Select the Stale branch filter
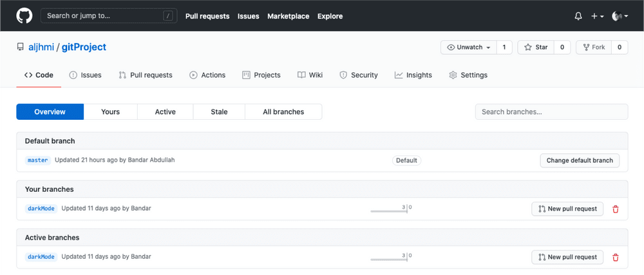The width and height of the screenshot is (644, 275). (x=219, y=111)
